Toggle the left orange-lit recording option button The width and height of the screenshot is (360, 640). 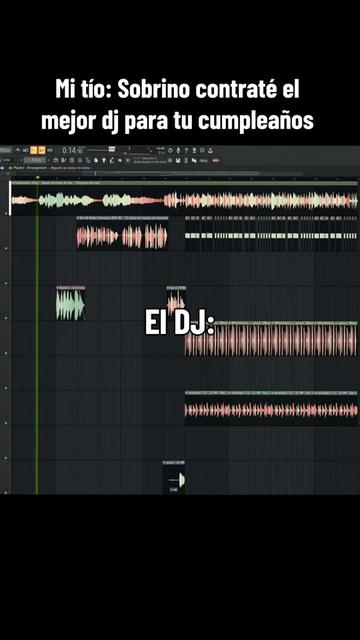point(34,151)
